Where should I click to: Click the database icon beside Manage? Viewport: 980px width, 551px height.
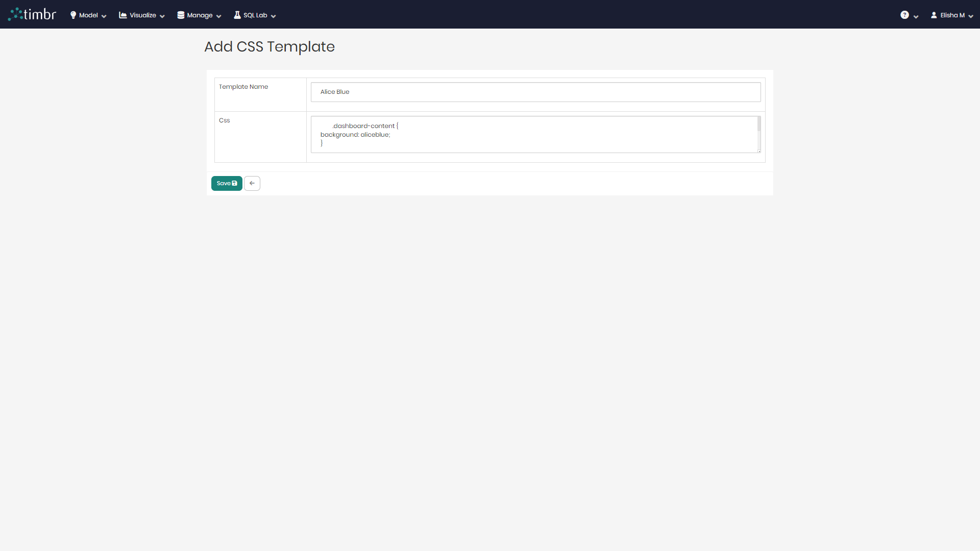pyautogui.click(x=181, y=15)
